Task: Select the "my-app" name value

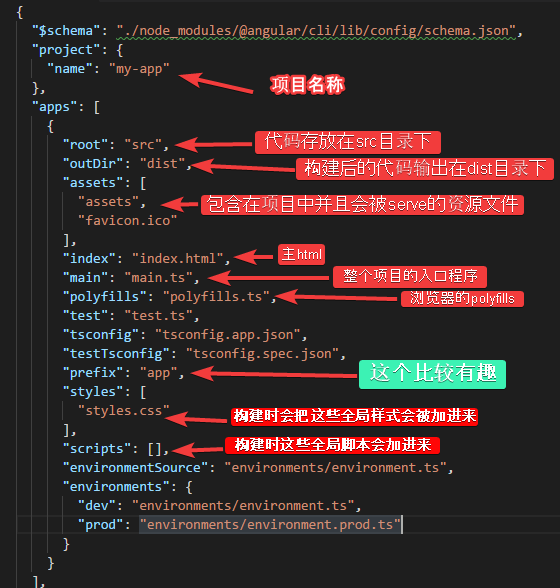Action: tap(139, 69)
